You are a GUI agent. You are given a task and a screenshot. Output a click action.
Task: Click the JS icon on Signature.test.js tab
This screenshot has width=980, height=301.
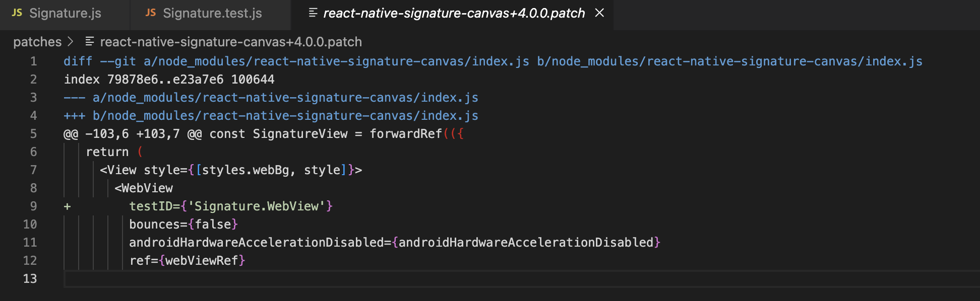pos(151,13)
